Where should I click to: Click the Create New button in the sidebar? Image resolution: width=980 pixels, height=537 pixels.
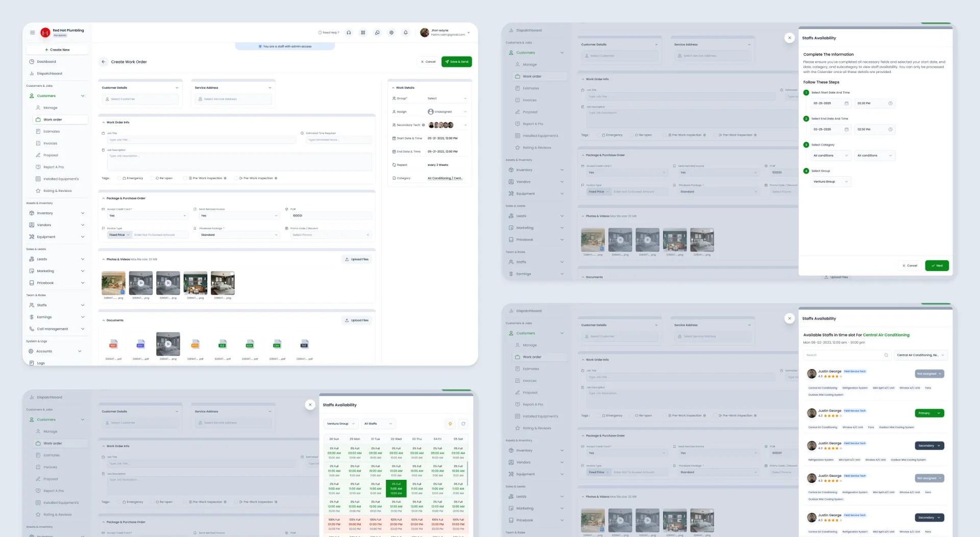(57, 50)
